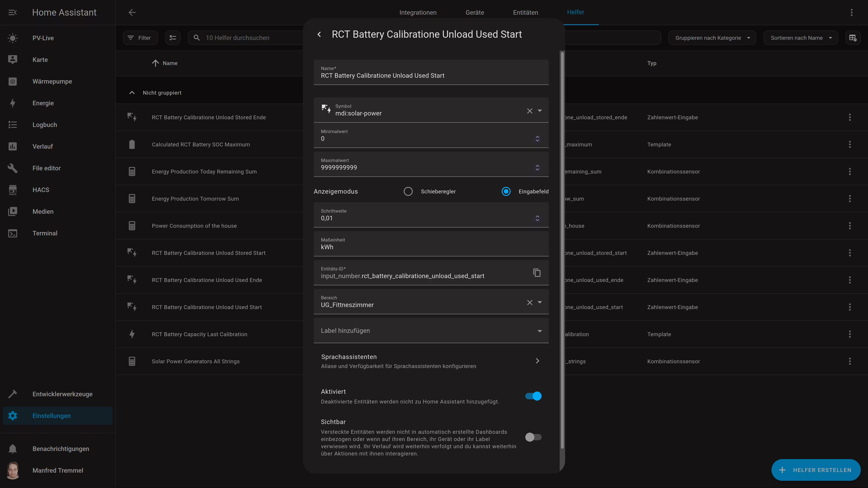
Task: Open HACS store
Action: tap(57, 190)
